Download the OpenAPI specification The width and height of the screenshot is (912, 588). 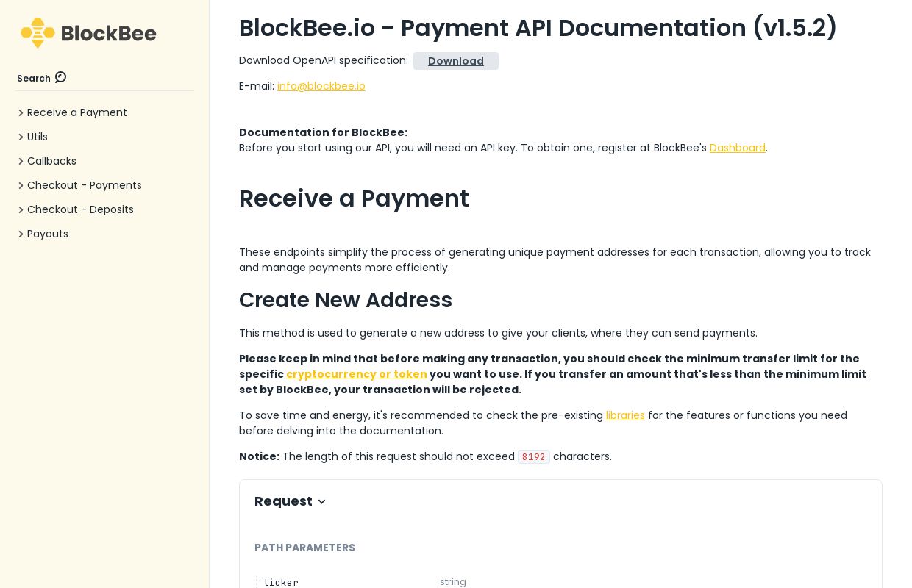tap(456, 61)
